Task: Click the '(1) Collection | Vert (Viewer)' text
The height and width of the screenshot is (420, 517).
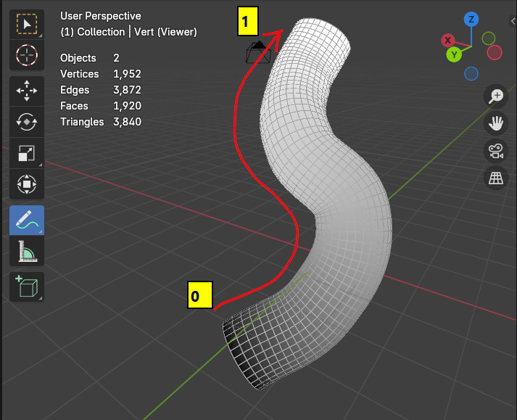Action: 128,32
